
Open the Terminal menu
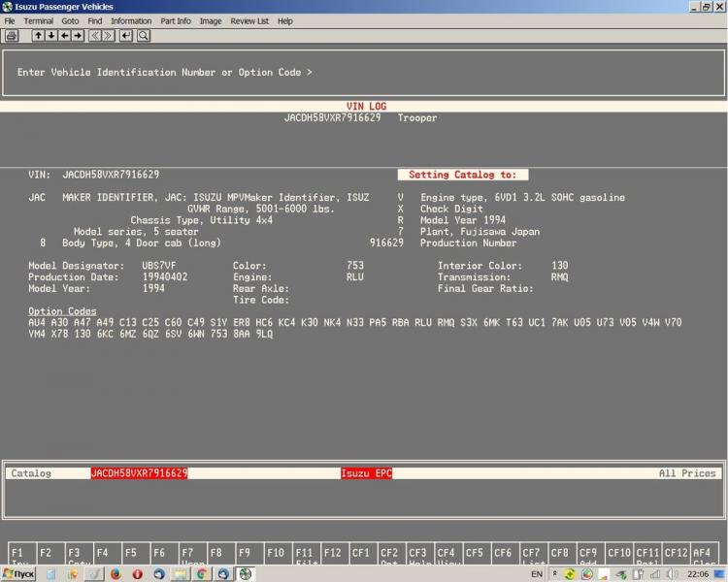[x=39, y=21]
